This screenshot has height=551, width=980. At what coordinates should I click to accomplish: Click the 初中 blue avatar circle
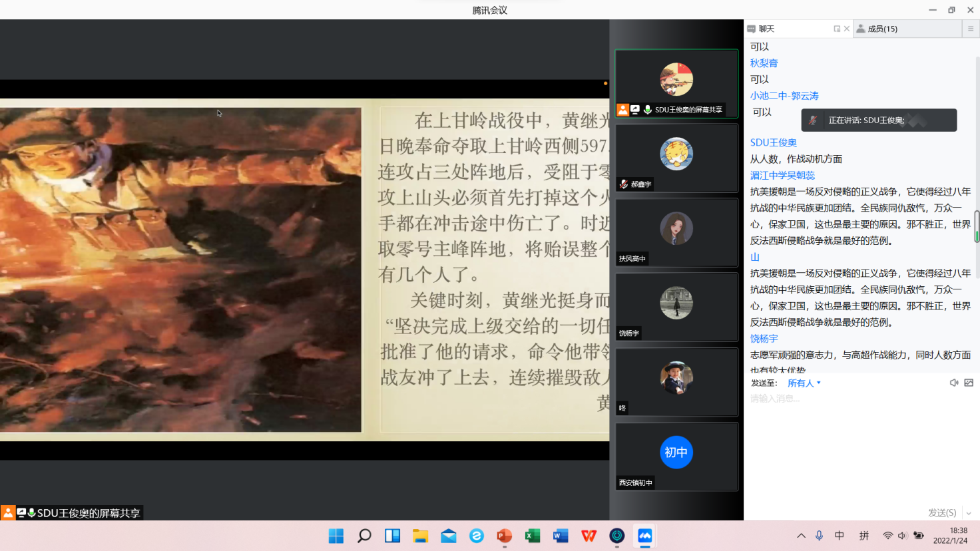tap(676, 453)
